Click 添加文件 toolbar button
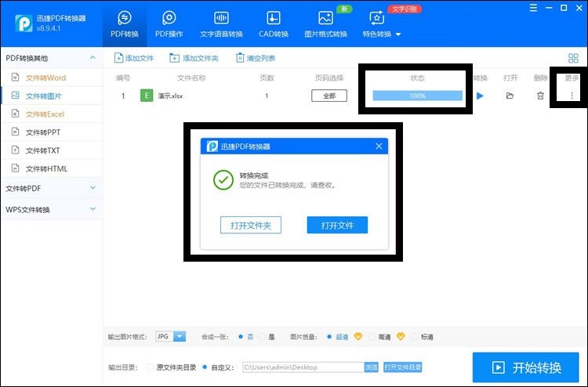This screenshot has width=588, height=387. coord(134,58)
